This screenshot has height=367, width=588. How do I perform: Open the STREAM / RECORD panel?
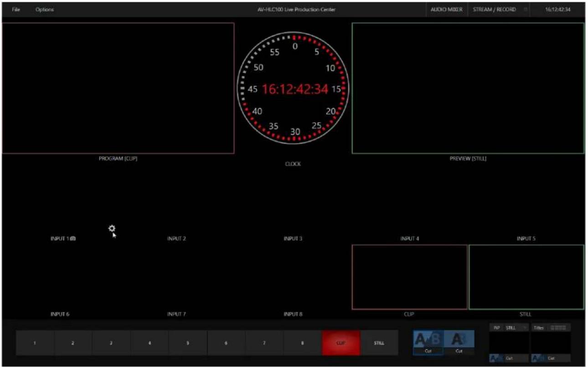click(x=494, y=10)
